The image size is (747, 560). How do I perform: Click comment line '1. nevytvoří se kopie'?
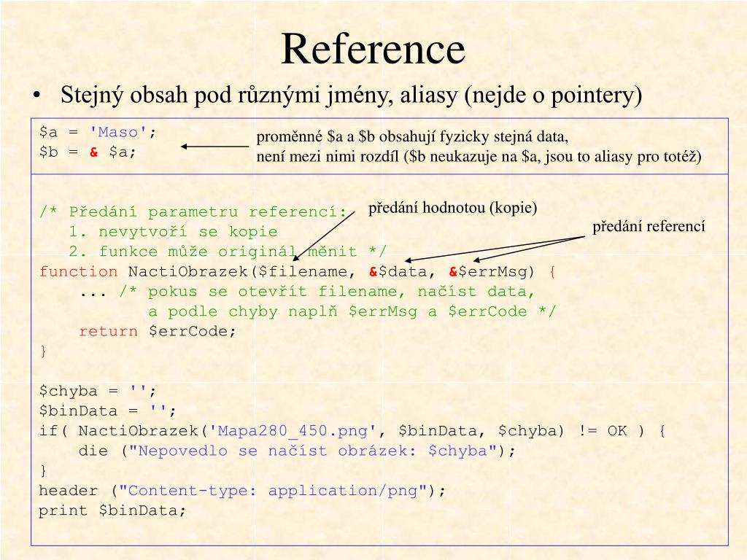(173, 232)
